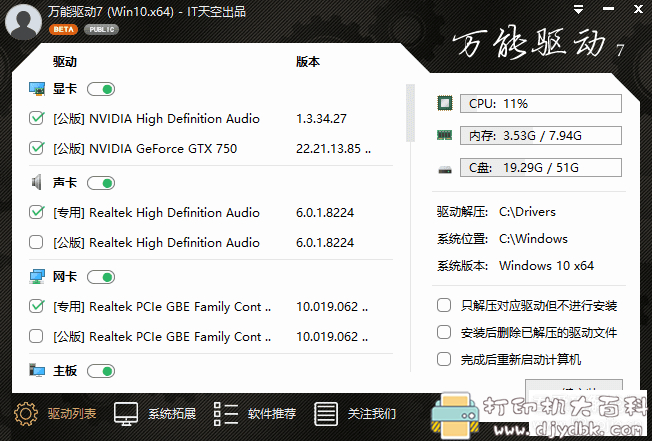Click the 关注我们 document icon

coord(326,414)
